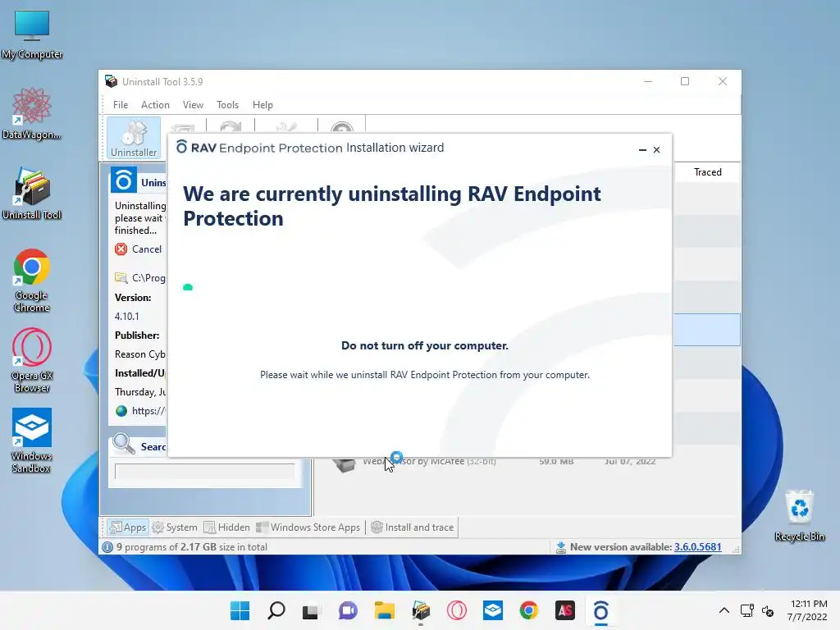Viewport: 840px width, 630px height.
Task: Close the RAV Installation wizard dialog
Action: [657, 150]
